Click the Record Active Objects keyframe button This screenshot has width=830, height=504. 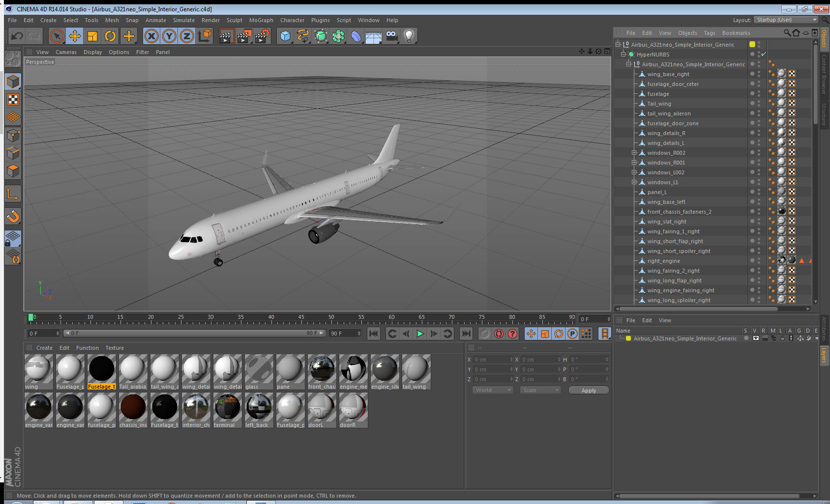(485, 334)
